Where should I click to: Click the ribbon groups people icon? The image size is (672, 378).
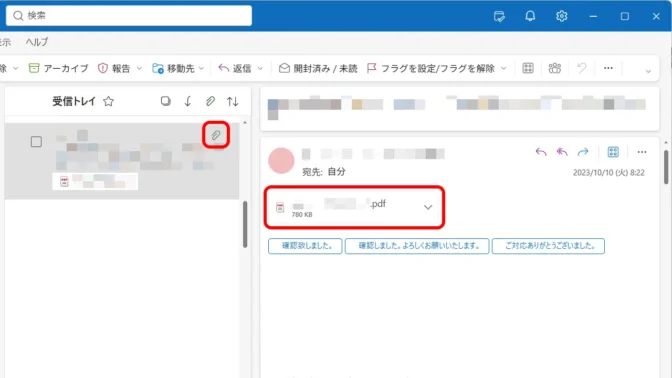pos(555,68)
